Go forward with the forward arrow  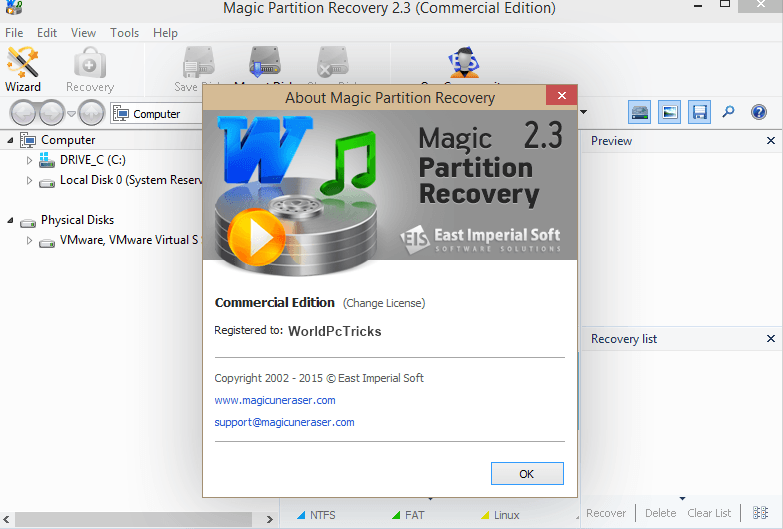tap(52, 113)
